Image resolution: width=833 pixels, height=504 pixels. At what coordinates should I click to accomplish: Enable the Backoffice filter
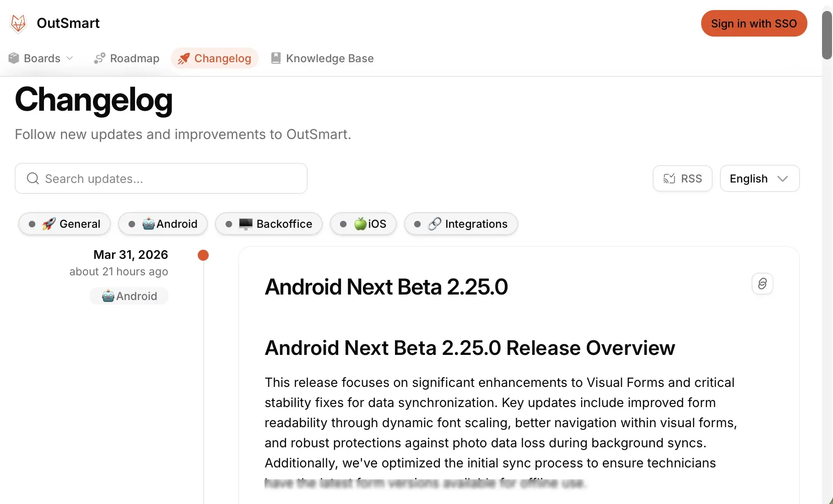click(x=269, y=224)
